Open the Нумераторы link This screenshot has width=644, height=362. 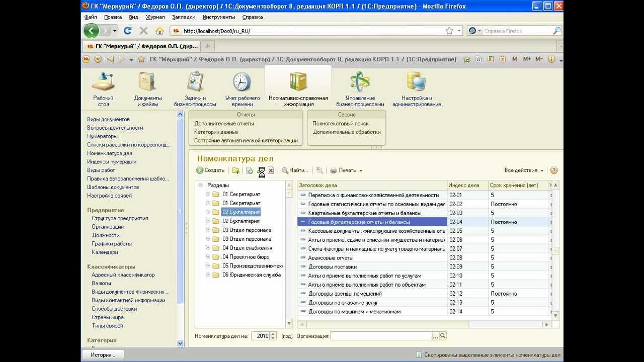coord(102,136)
